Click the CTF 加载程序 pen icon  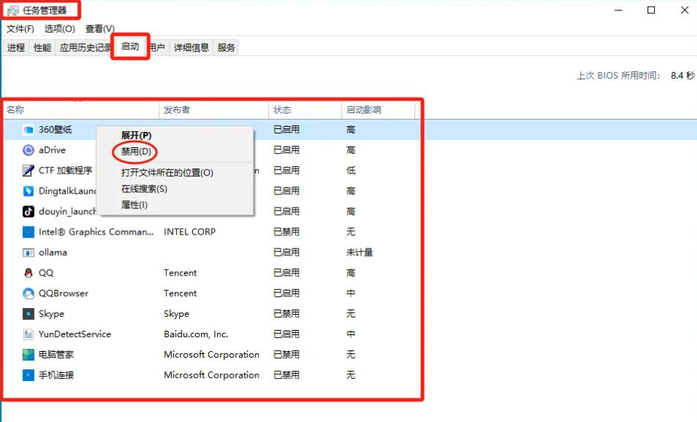tap(28, 171)
